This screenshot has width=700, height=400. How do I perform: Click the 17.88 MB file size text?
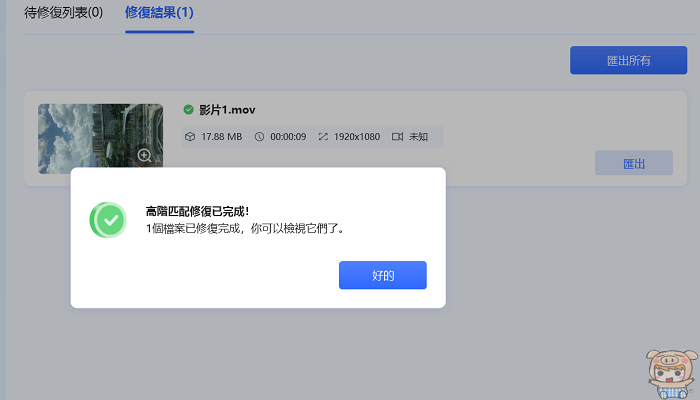tap(222, 137)
